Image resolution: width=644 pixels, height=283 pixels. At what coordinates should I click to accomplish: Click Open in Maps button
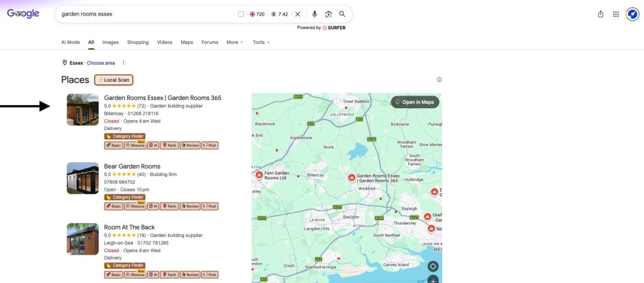pyautogui.click(x=415, y=103)
